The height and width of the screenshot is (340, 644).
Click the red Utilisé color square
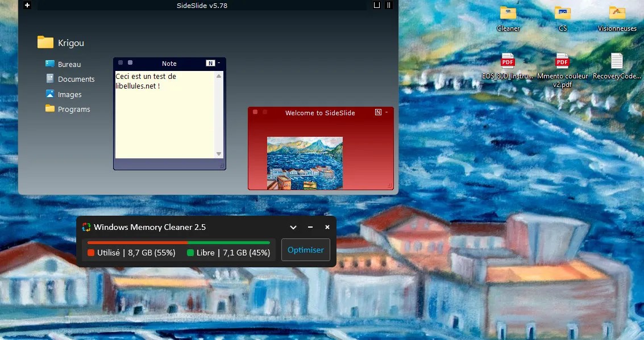91,253
